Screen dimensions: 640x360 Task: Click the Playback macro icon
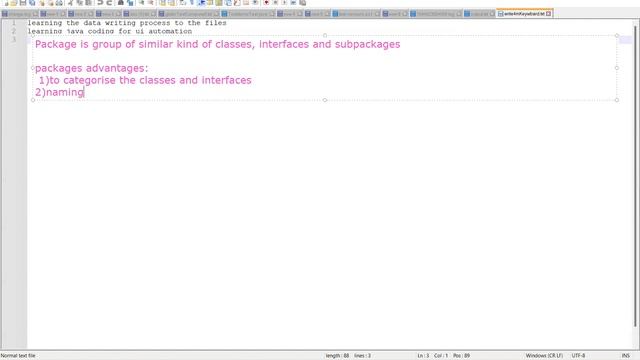[284, 2]
